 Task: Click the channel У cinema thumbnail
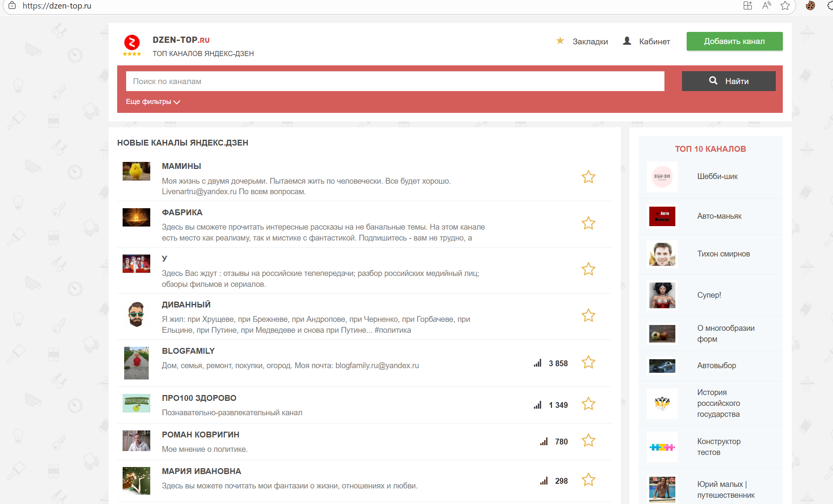pyautogui.click(x=136, y=263)
